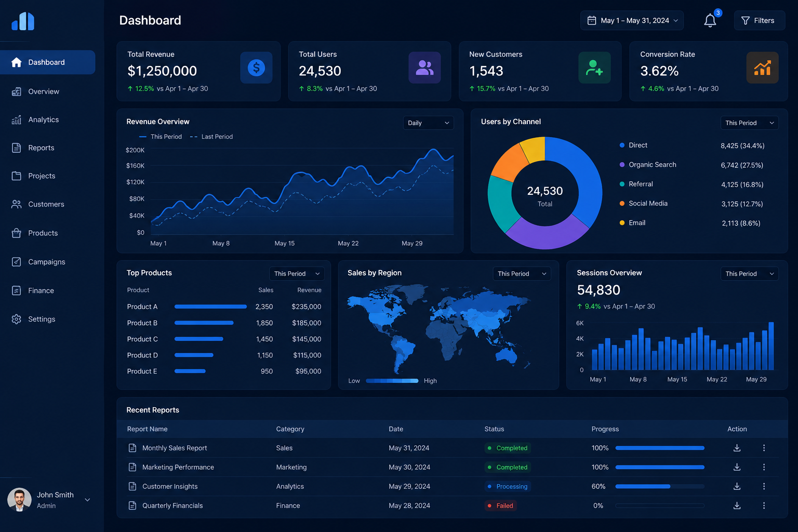
Task: Toggle Organic Search channel legend item
Action: coord(648,165)
